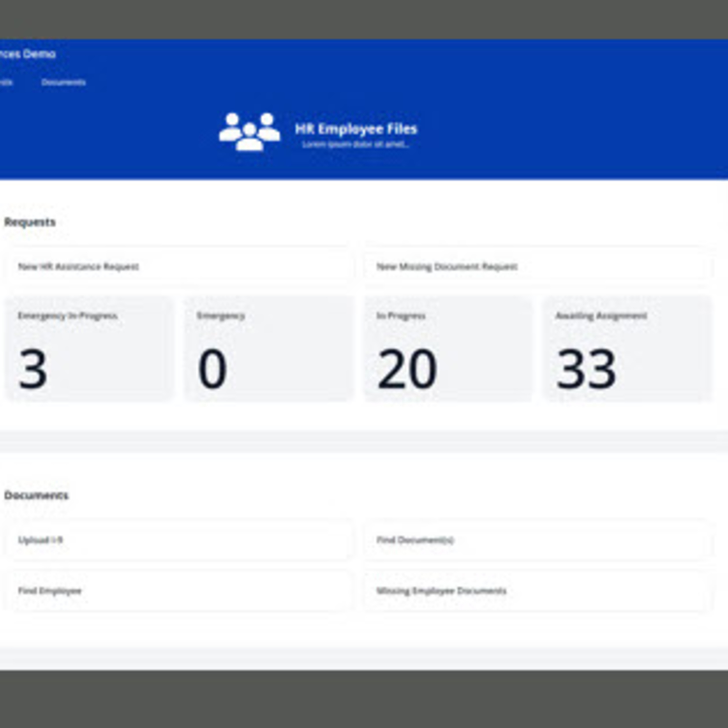This screenshot has width=728, height=728.
Task: Open the Upload I-9 action
Action: click(41, 540)
